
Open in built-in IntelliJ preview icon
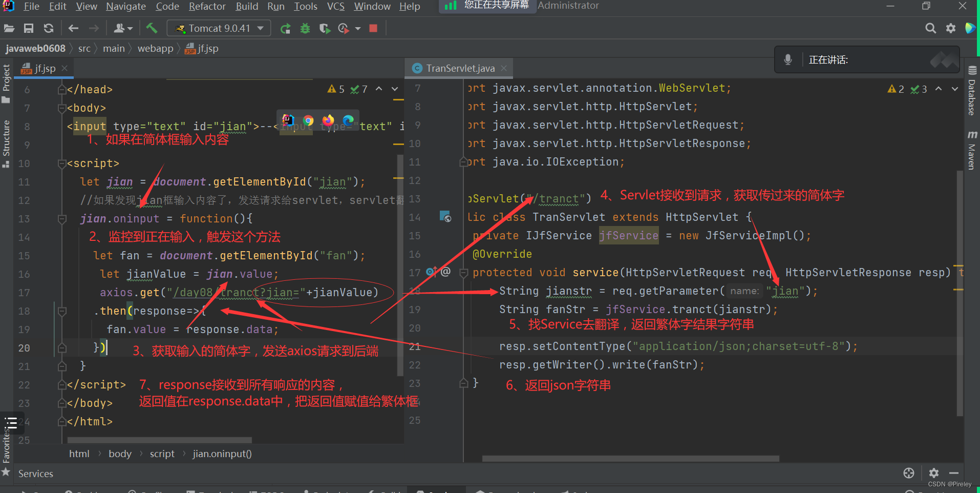pyautogui.click(x=288, y=120)
